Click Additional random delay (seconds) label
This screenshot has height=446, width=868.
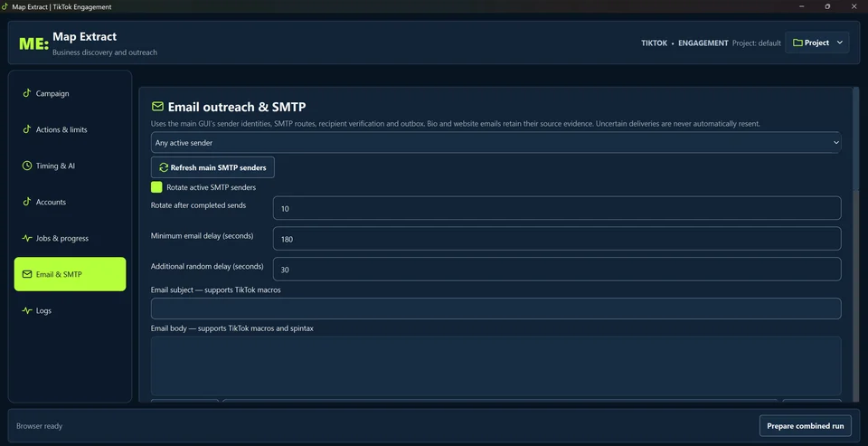(207, 267)
